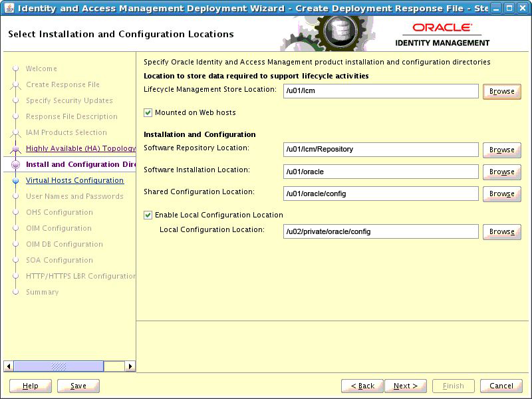Browse for Shared Configuration Location
This screenshot has height=399, width=532.
pyautogui.click(x=502, y=194)
